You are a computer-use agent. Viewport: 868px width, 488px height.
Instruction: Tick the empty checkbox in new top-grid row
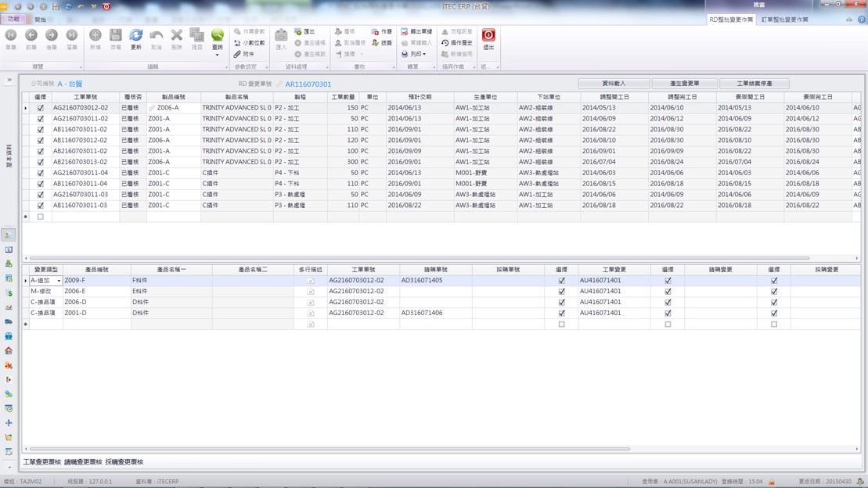pyautogui.click(x=41, y=217)
